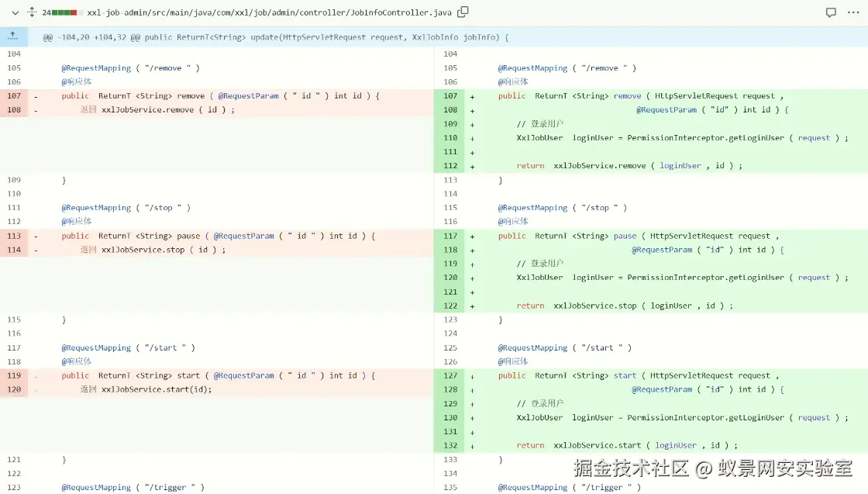This screenshot has width=868, height=494.
Task: Click removed line 107 'remove ( @RequestParam ( " id " )'
Action: click(x=253, y=96)
